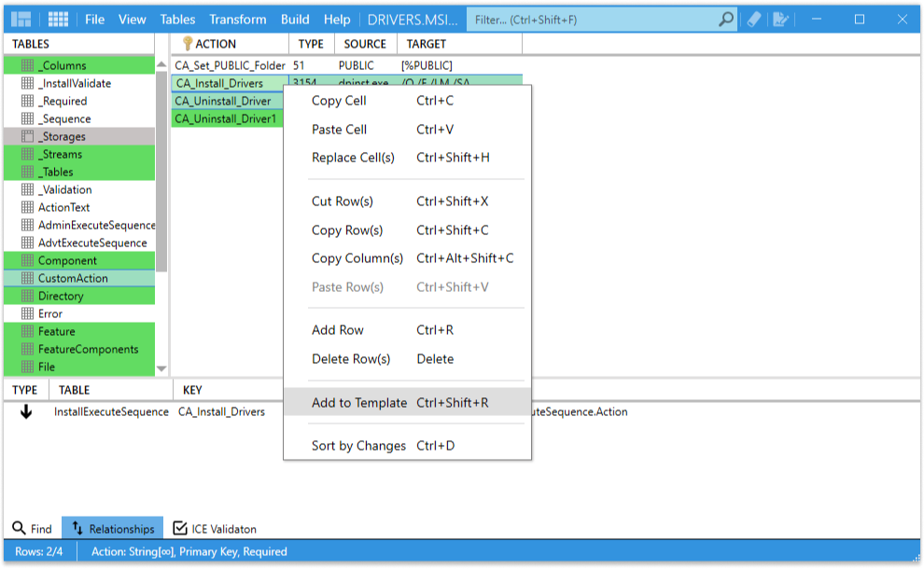Click the [%PUBLIC] target cell

(x=459, y=65)
